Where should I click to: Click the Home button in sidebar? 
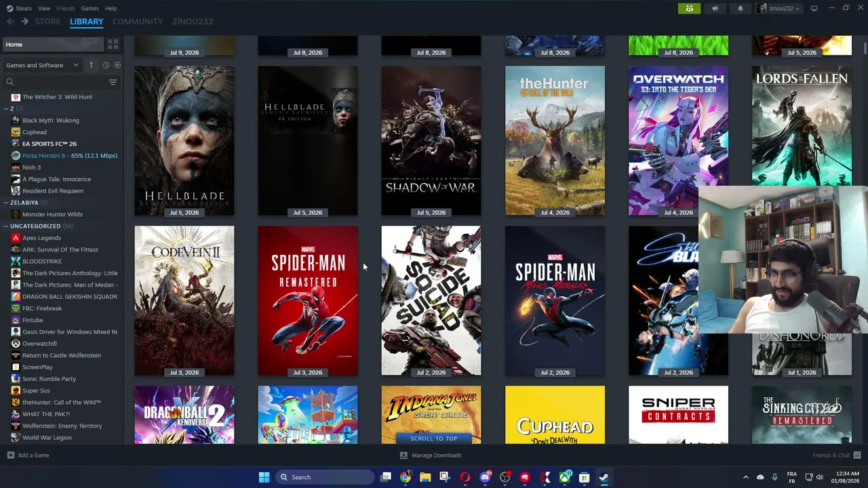pyautogui.click(x=52, y=44)
